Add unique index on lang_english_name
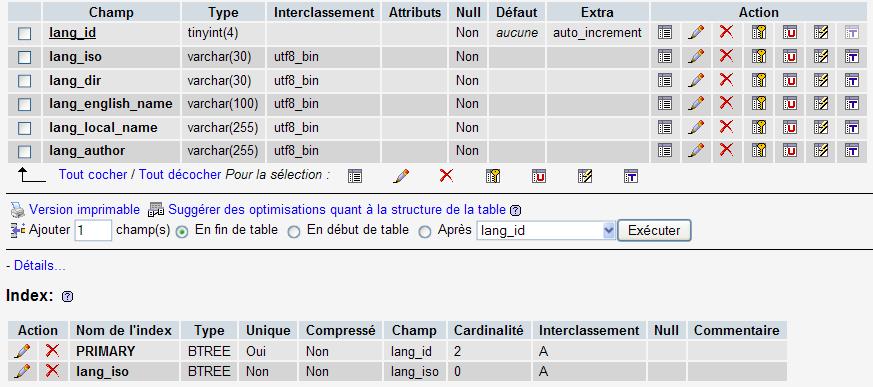Screen dimensions: 873x387 (789, 104)
